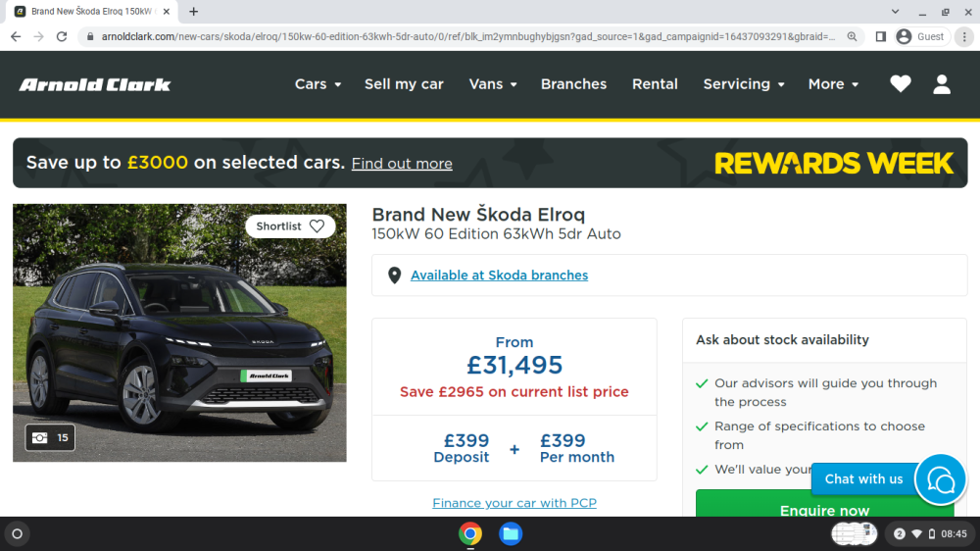Open Chrome from the shelf
Viewport: 980px width, 551px height.
470,533
